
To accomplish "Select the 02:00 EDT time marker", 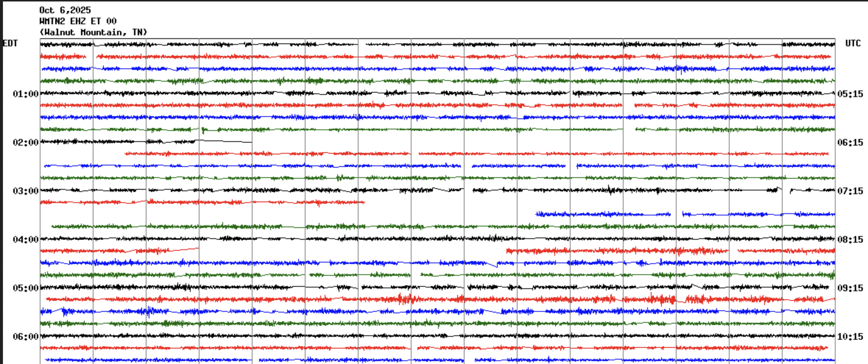I will pyautogui.click(x=25, y=143).
